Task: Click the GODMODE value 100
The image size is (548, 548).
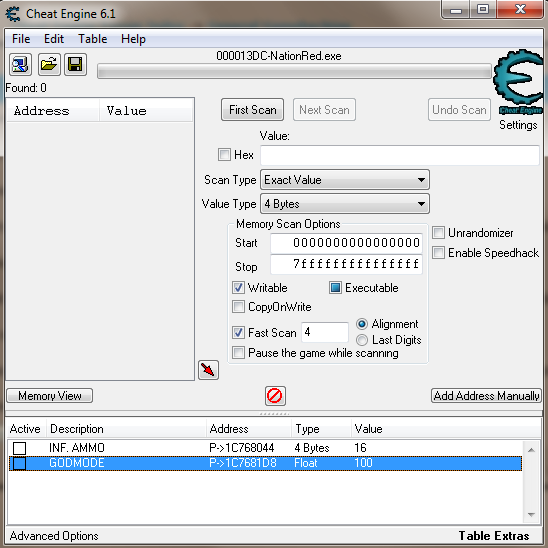Action: 363,463
